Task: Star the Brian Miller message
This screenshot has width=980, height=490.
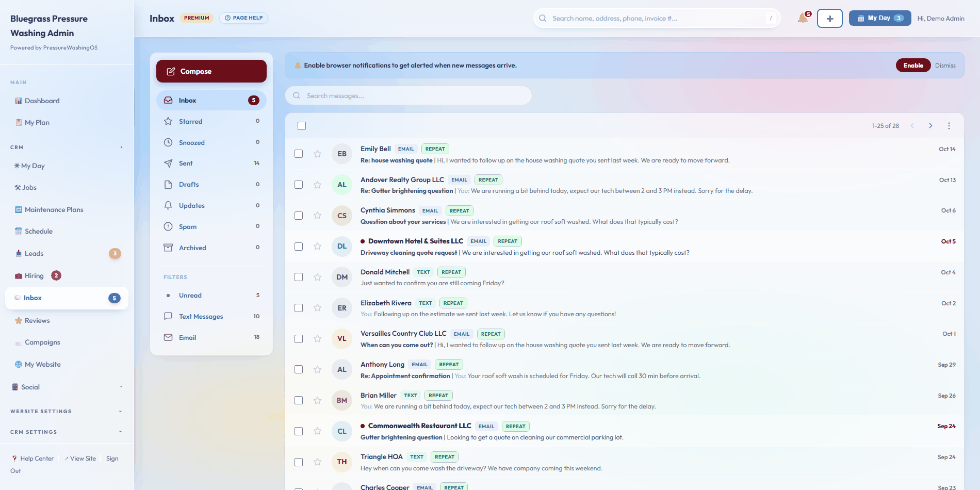Action: pyautogui.click(x=317, y=400)
